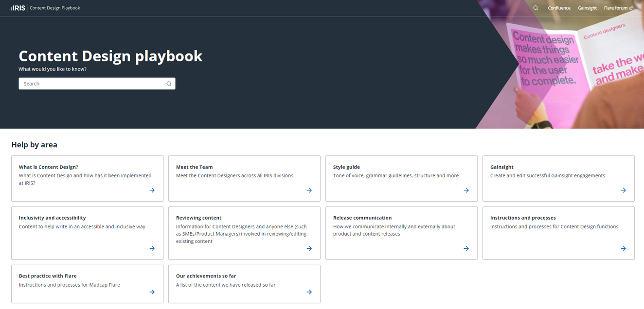Click the IRIS logo in header
Viewport: 644px width, 309px height.
[x=18, y=8]
